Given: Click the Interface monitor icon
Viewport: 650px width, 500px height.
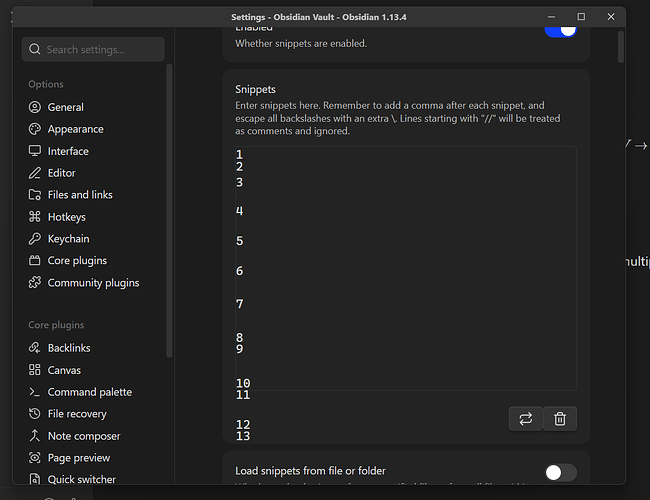Looking at the screenshot, I should coord(35,151).
